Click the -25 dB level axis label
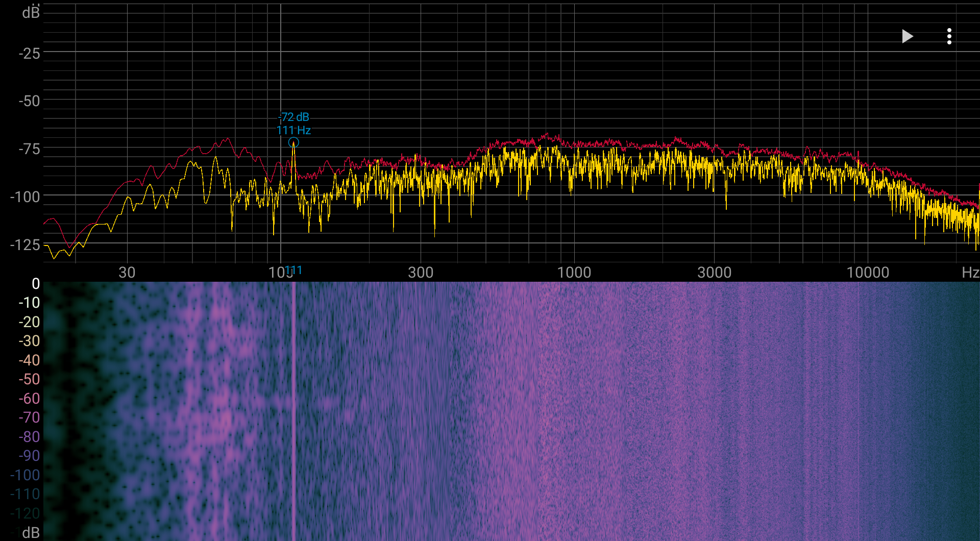The height and width of the screenshot is (541, 980). click(29, 54)
